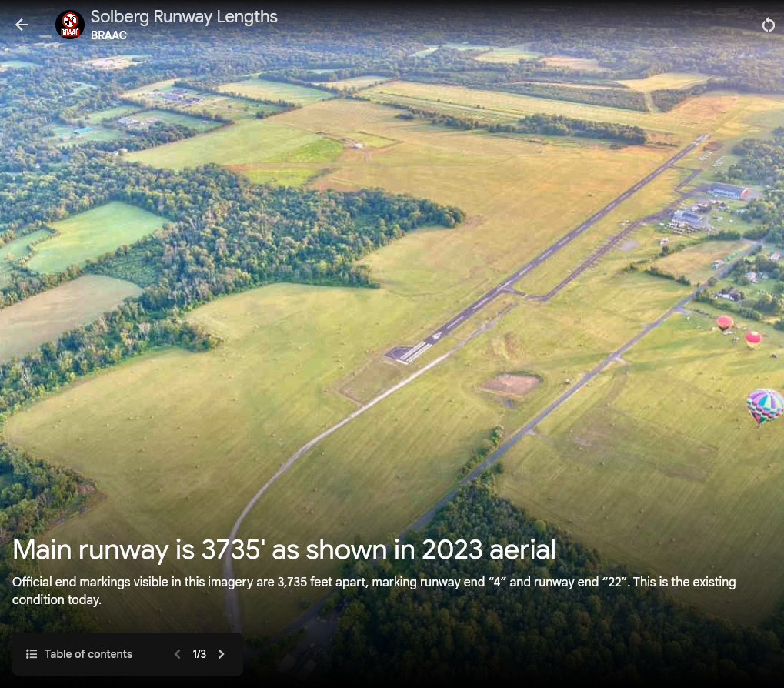784x688 pixels.
Task: Click the back arrow to exit the report
Action: pos(21,24)
